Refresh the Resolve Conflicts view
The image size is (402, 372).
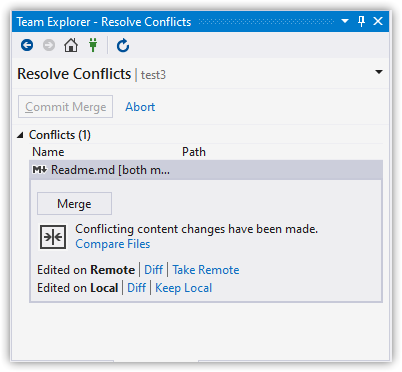click(123, 45)
